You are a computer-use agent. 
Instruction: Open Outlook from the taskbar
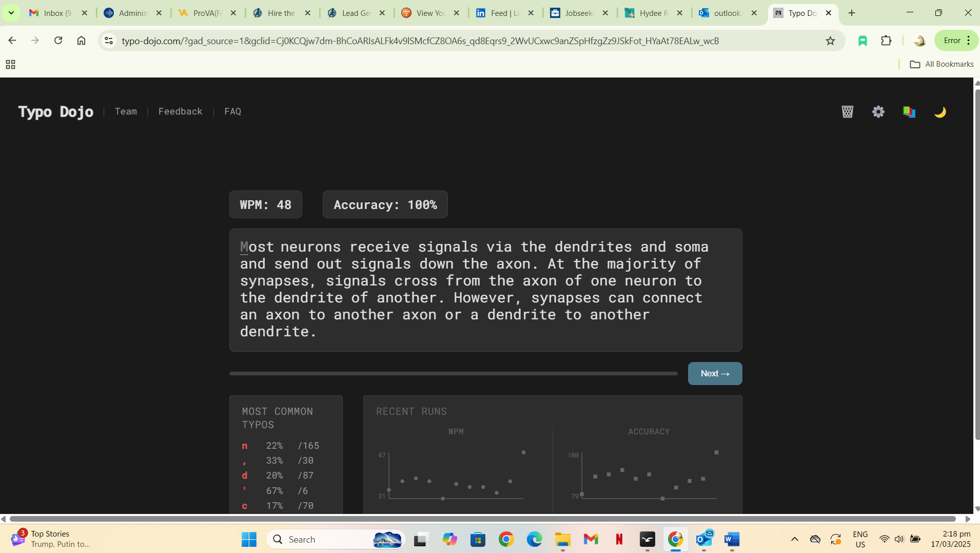point(704,539)
